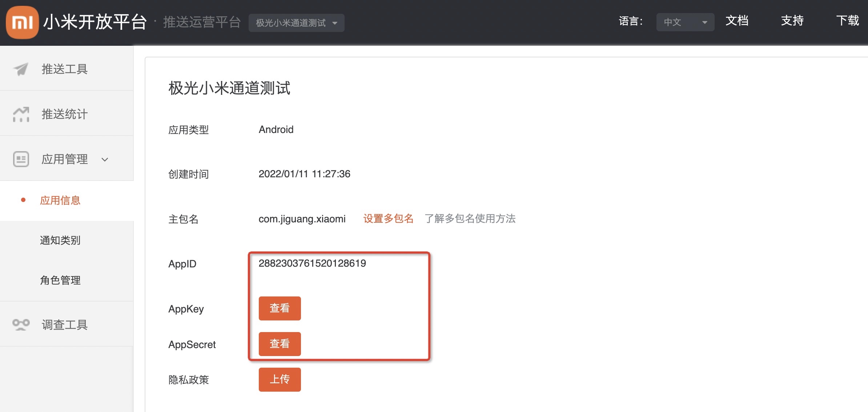The width and height of the screenshot is (868, 412).
Task: Click the app management card icon
Action: point(21,159)
